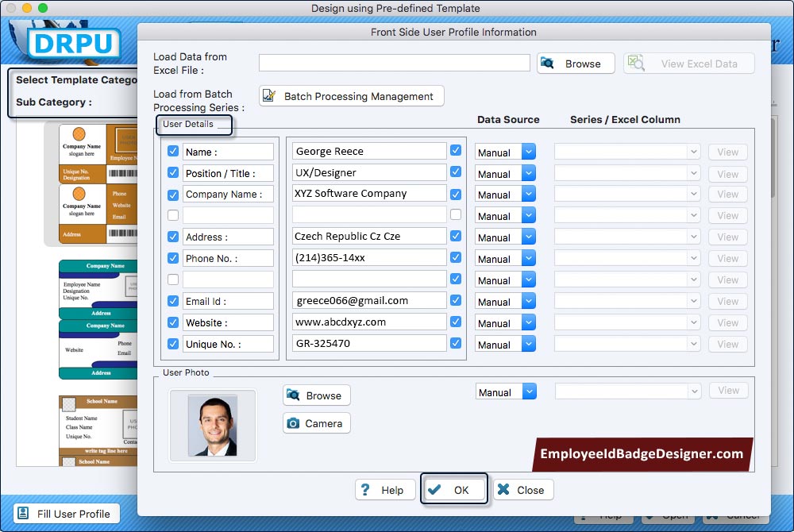Uncheck the Name label checkbox
Screen dimensions: 794x532
[173, 152]
